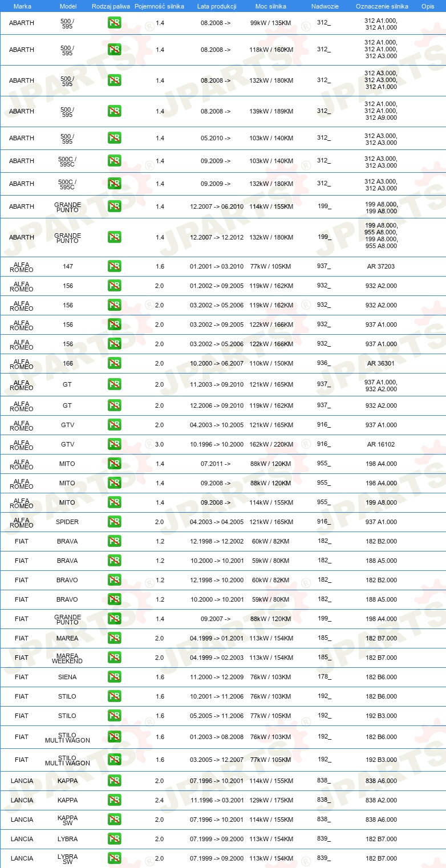Click the fuel icon in the GTV 3.0 row
This screenshot has height=868, width=446.
pyautogui.click(x=114, y=444)
